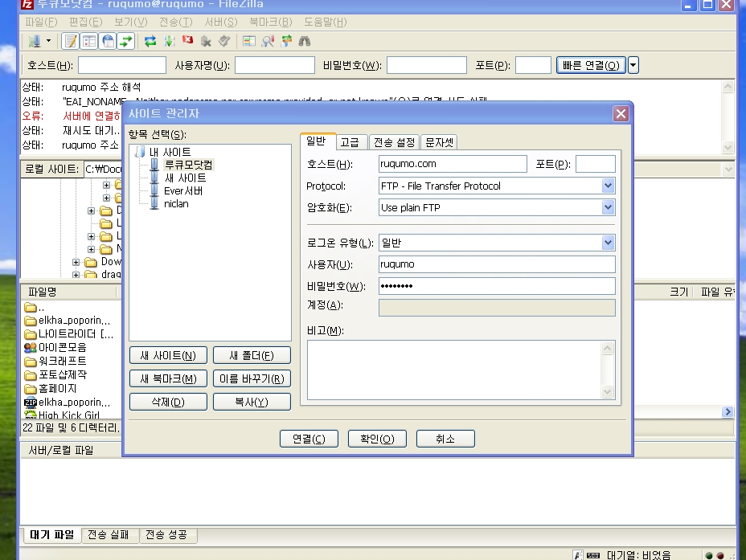Toggle the message log display icon
The width and height of the screenshot is (746, 560).
(71, 41)
